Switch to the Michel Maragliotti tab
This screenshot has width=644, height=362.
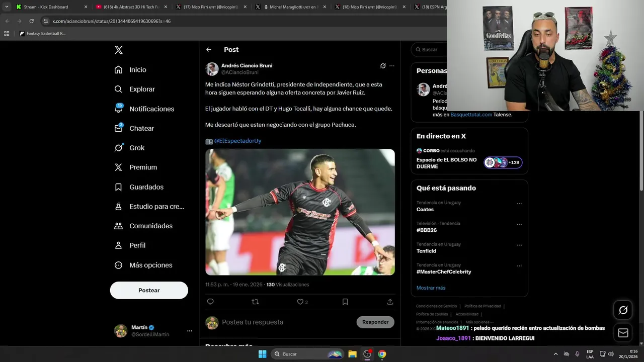(291, 7)
